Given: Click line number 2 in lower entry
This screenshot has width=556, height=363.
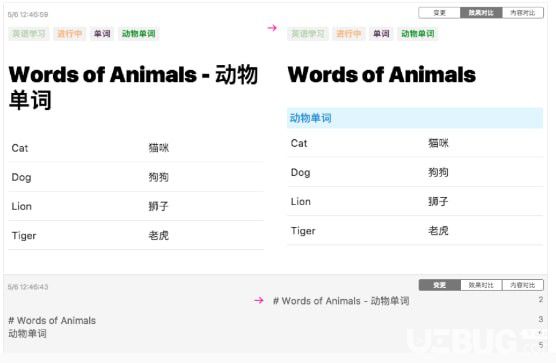Looking at the screenshot, I should tap(540, 300).
